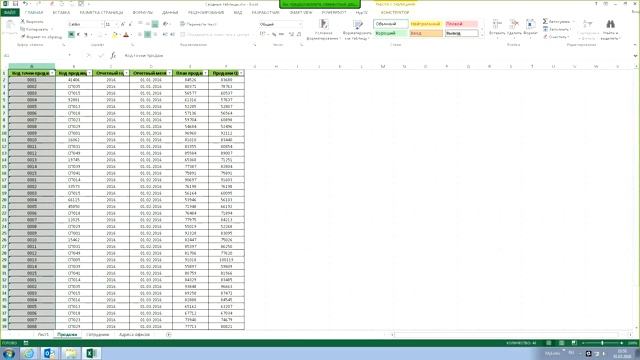Toggle Перенести текст wrap option
The width and height of the screenshot is (640, 360).
tap(198, 24)
